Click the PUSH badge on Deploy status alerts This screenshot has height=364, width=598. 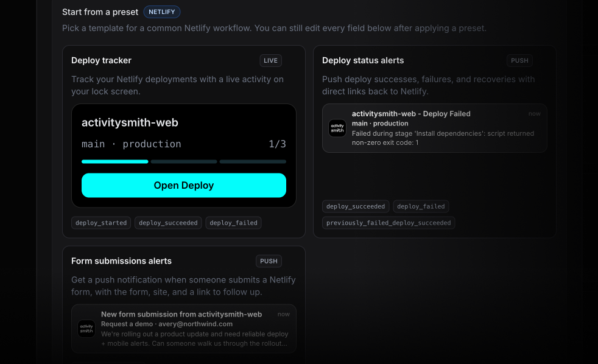click(x=519, y=60)
